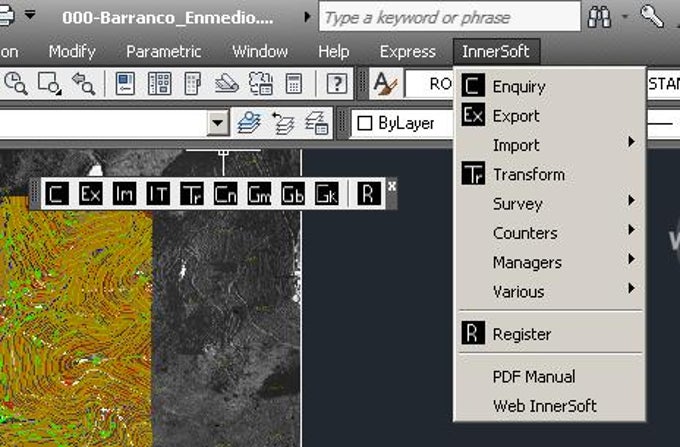Click the text style name field

[x=429, y=83]
